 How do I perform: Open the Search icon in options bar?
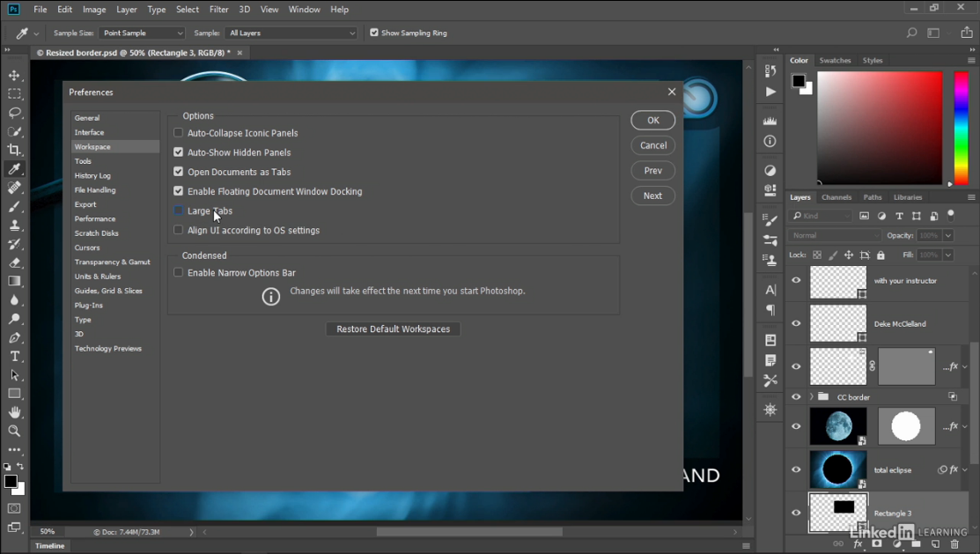pos(912,33)
